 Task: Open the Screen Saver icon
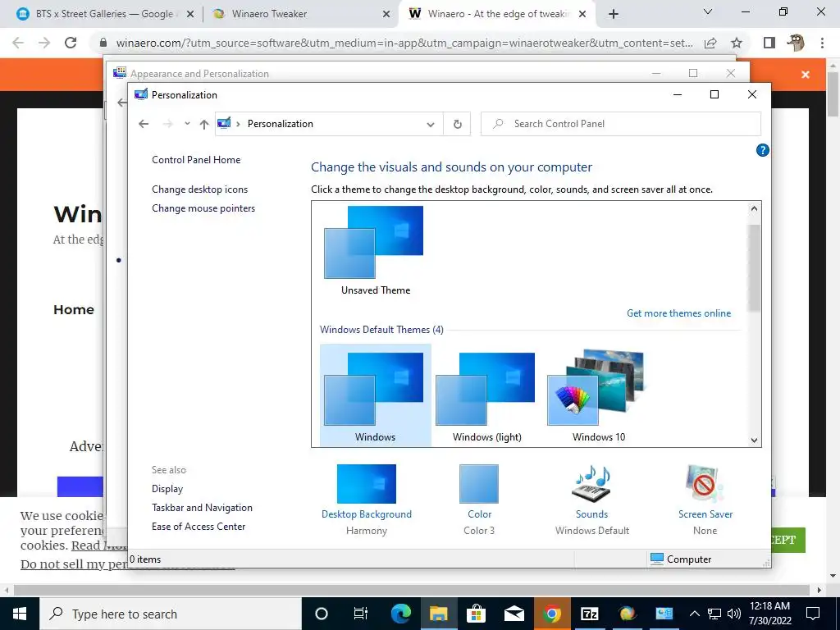coord(705,484)
